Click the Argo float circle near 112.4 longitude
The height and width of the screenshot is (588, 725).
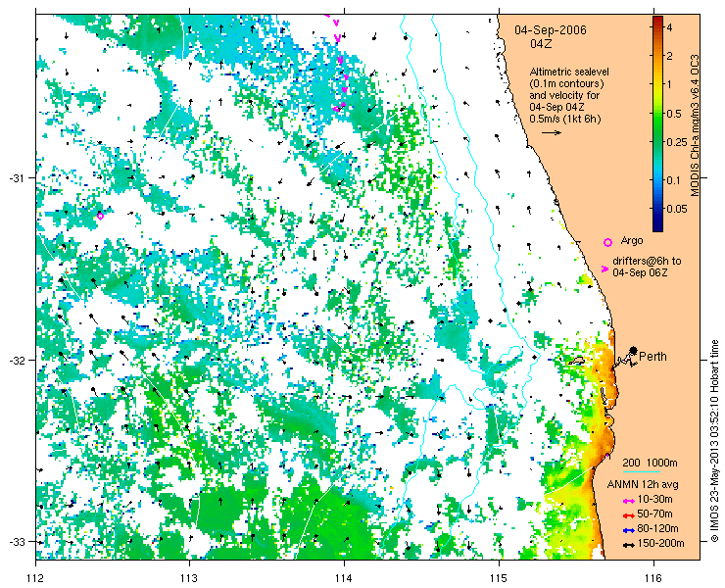(100, 216)
